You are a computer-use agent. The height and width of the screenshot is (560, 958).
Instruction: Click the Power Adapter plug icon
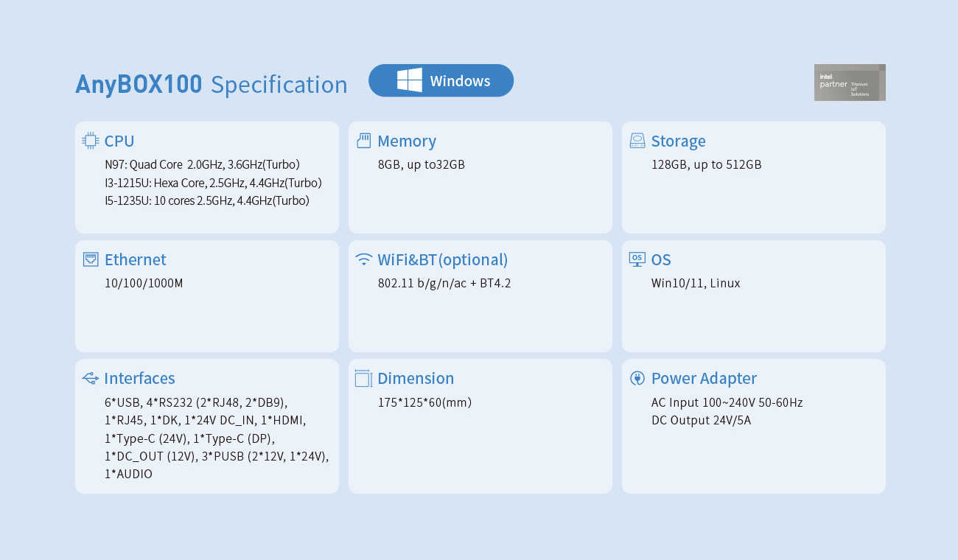tap(637, 378)
